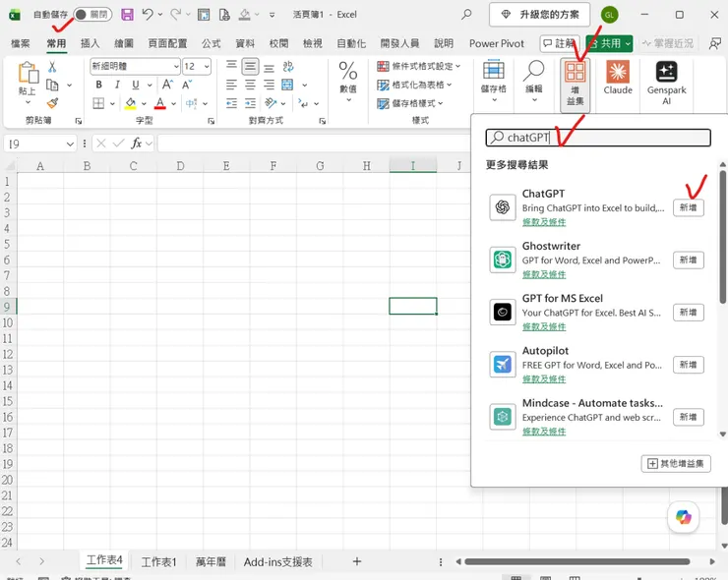Click the Copy icon in clipboard group
This screenshot has width=728, height=580.
point(52,86)
